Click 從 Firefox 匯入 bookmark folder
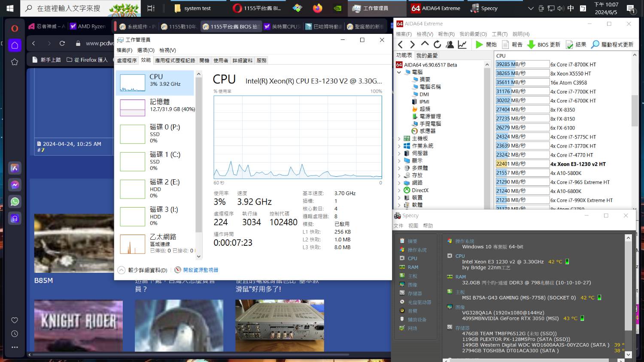 [x=87, y=60]
